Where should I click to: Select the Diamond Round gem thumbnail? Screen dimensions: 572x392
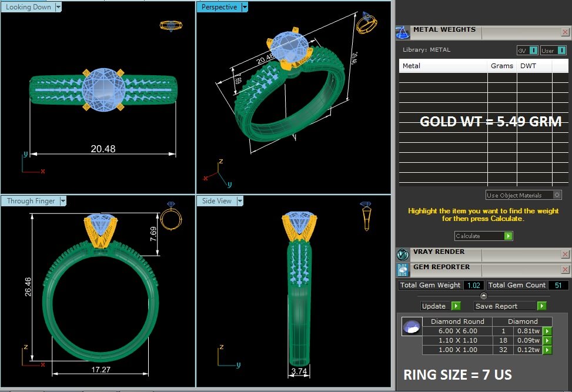(x=412, y=327)
